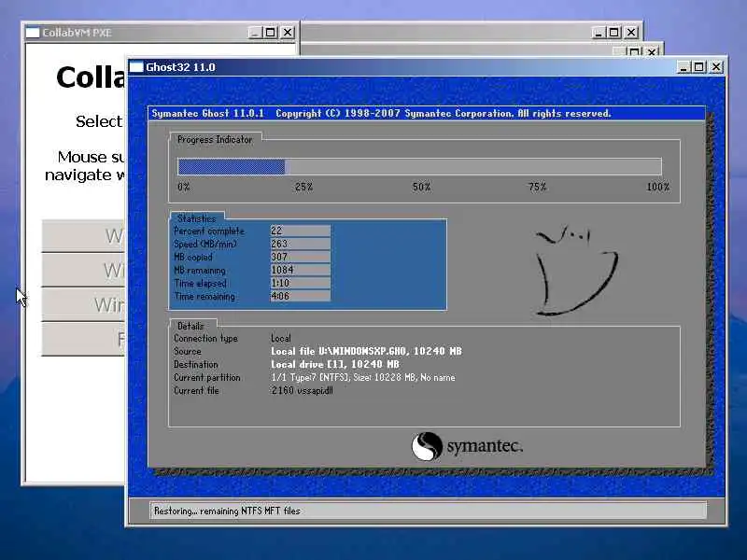The image size is (747, 560).
Task: Click the Progress Indicator group heading
Action: [x=215, y=139]
